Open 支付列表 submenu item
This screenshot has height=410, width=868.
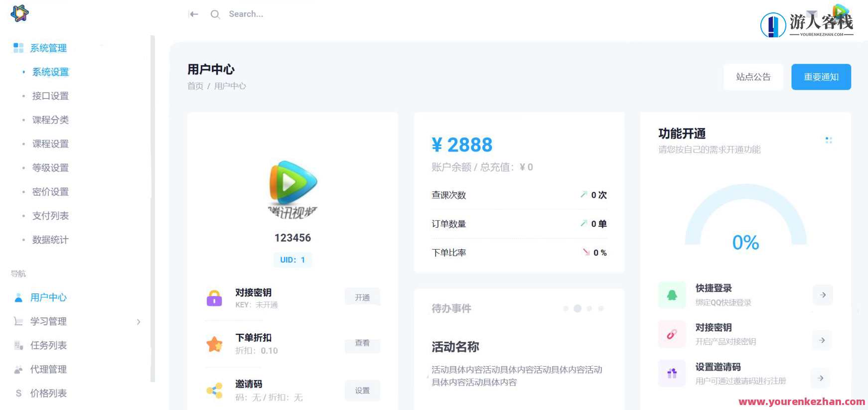[x=50, y=216]
